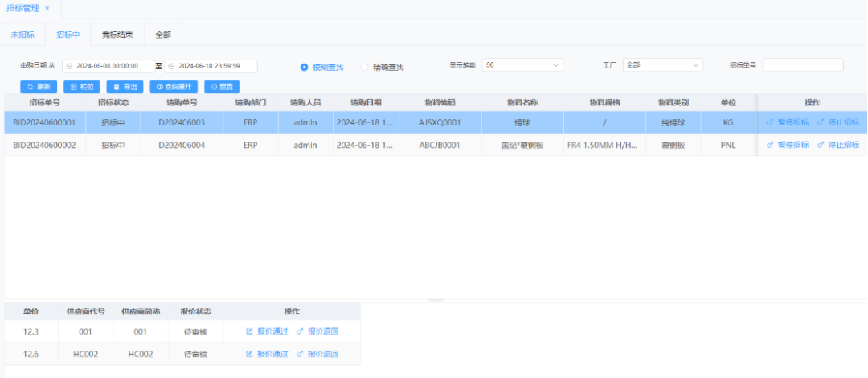868x378 pixels.
Task: Pause bidding for BID20240600002 via 暂停招标
Action: click(x=788, y=145)
